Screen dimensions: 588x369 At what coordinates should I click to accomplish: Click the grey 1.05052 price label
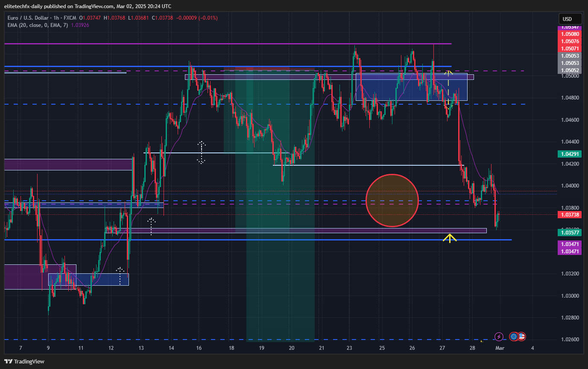coord(570,70)
